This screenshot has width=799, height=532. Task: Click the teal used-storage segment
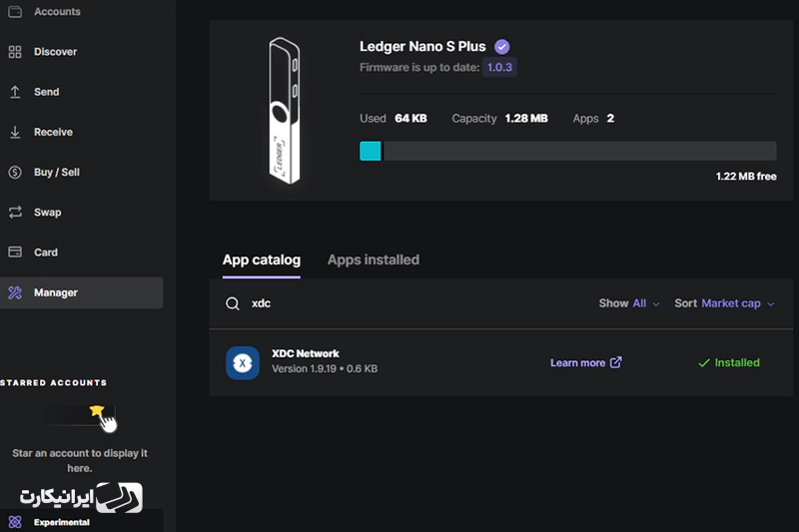click(371, 151)
